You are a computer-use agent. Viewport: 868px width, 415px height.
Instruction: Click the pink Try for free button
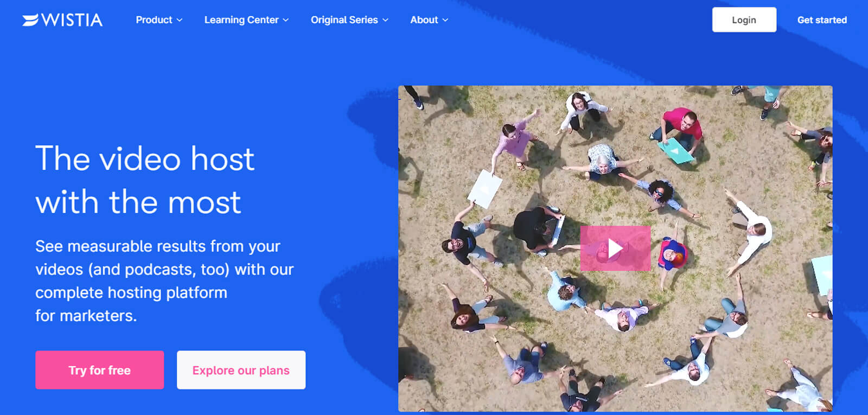point(100,370)
